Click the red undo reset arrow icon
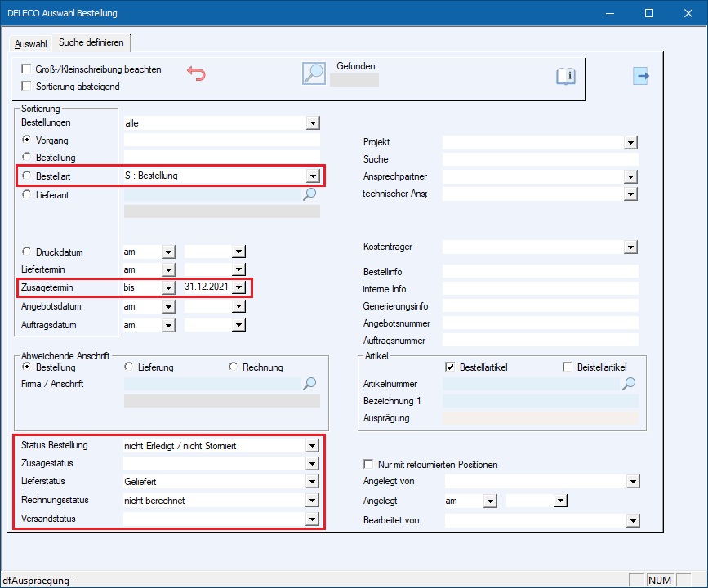708x588 pixels. point(196,73)
